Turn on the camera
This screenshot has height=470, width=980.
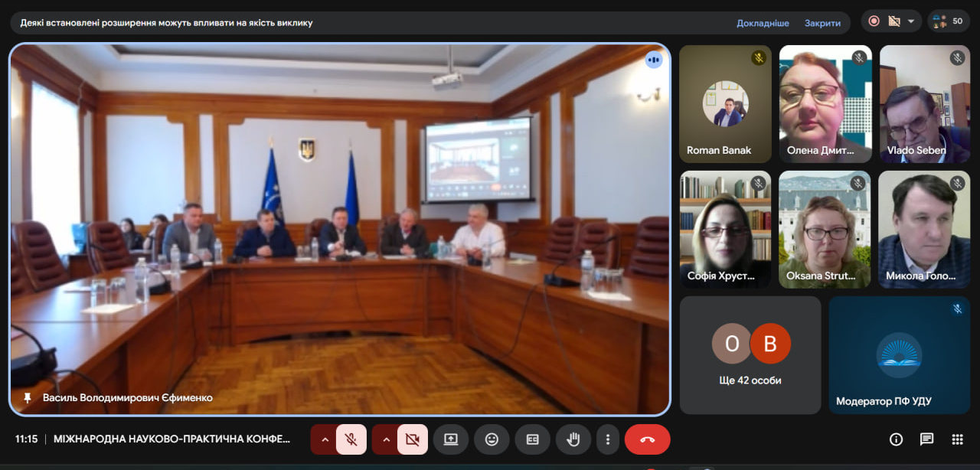coord(412,439)
